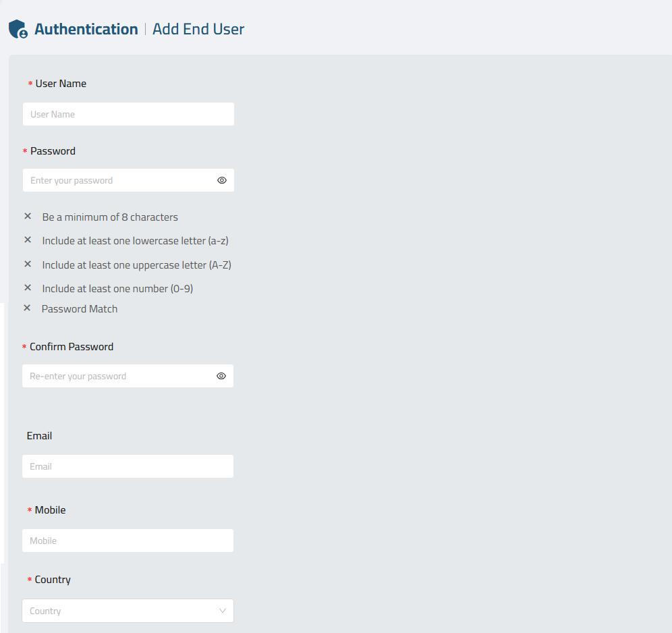The width and height of the screenshot is (672, 633).
Task: Click the Mobile input field
Action: (128, 541)
